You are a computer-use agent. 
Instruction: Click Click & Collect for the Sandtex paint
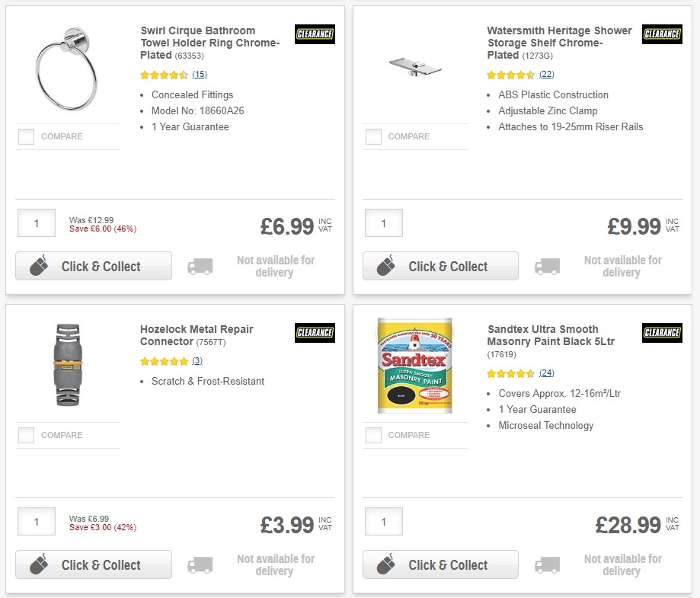(439, 564)
